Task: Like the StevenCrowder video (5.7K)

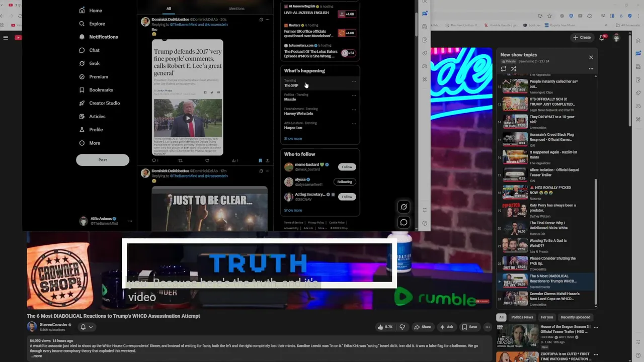Action: click(x=385, y=327)
